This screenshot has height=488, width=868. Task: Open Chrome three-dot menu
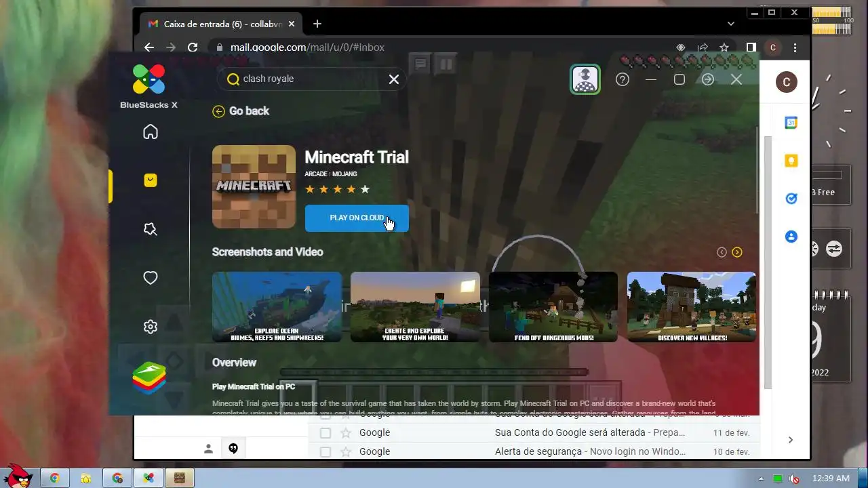click(x=795, y=47)
